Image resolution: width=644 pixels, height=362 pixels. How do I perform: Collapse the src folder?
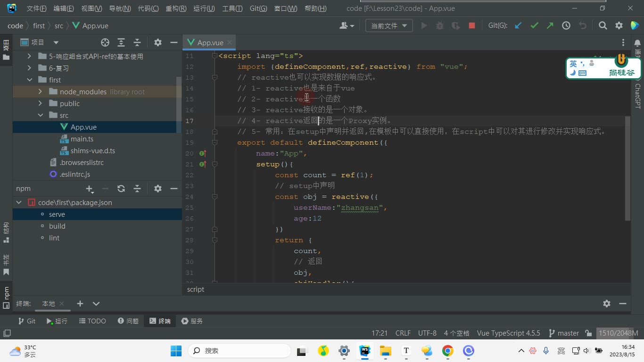[41, 115]
